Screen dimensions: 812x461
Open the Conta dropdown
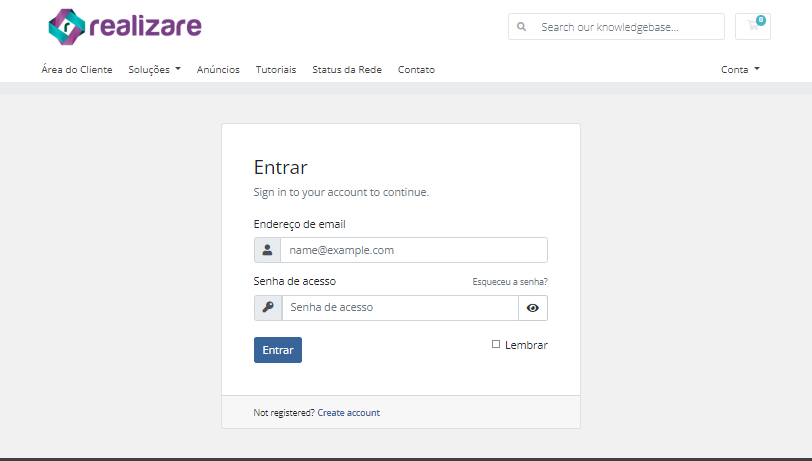(x=740, y=69)
